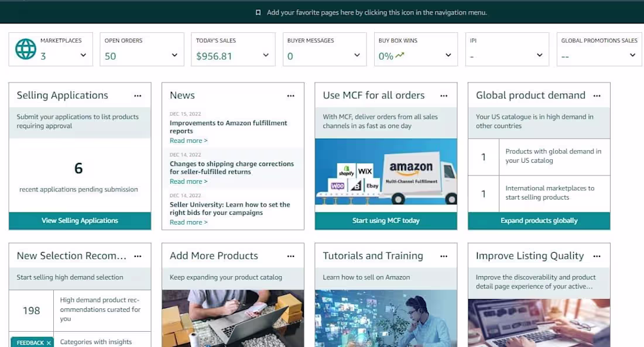Expand the Buyer Messages dropdown
The image size is (644, 347).
click(357, 55)
